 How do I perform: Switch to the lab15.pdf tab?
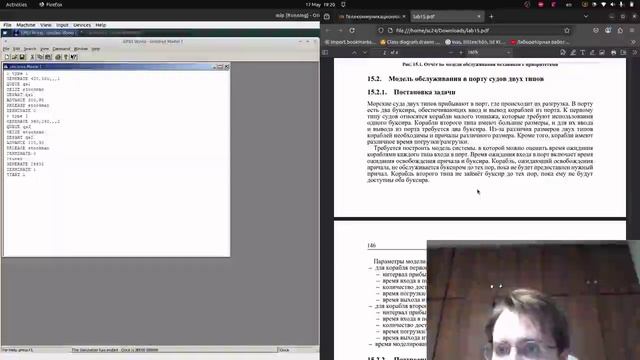[446, 16]
